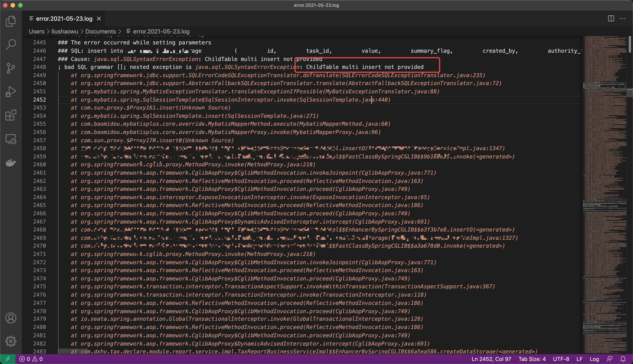This screenshot has height=364, width=633.
Task: Open the Docker panel
Action: pos(11,162)
